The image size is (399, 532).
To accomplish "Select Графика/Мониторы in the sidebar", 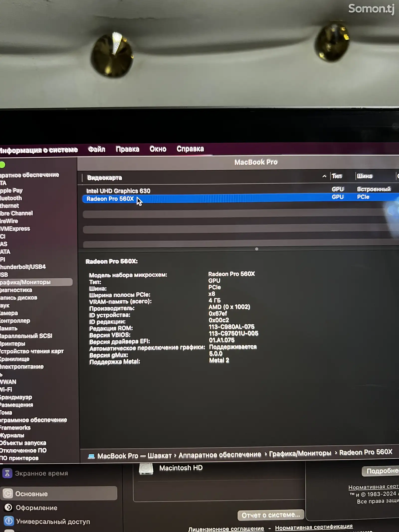I will 36,282.
